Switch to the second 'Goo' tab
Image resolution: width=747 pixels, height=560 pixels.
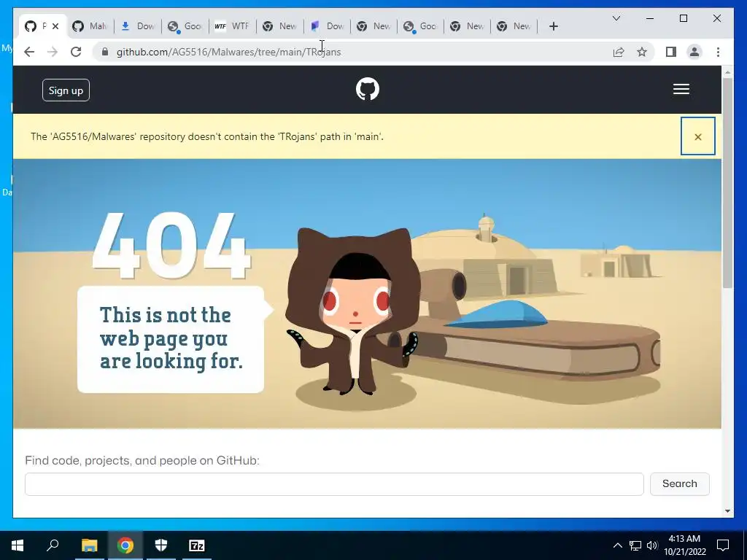click(420, 26)
